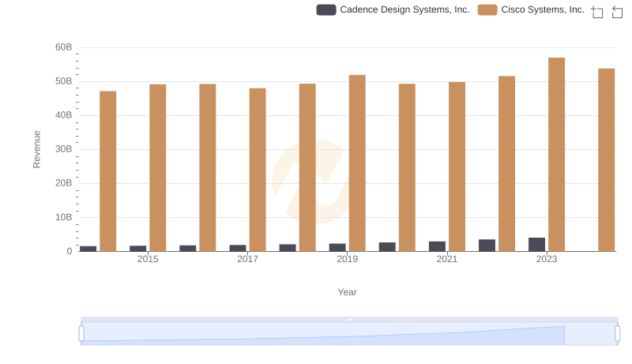Click the Cisco bar for 2023

pyautogui.click(x=556, y=155)
